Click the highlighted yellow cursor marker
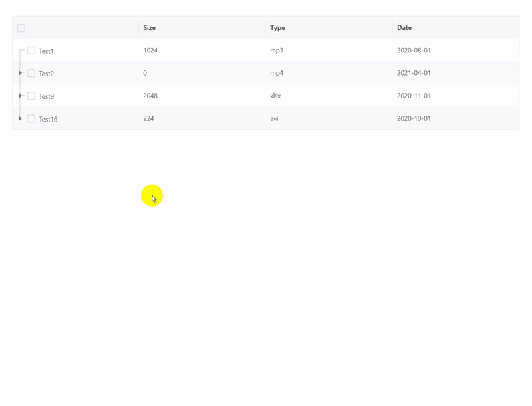The width and height of the screenshot is (532, 406). 152,194
